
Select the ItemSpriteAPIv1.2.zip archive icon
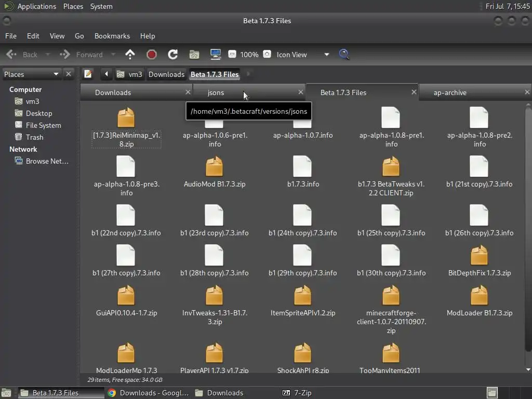(x=302, y=295)
